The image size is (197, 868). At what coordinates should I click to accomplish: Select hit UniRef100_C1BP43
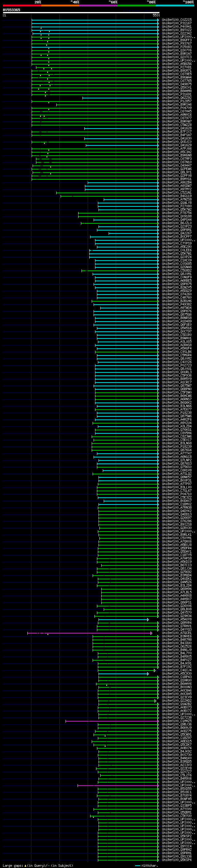(176, 677)
